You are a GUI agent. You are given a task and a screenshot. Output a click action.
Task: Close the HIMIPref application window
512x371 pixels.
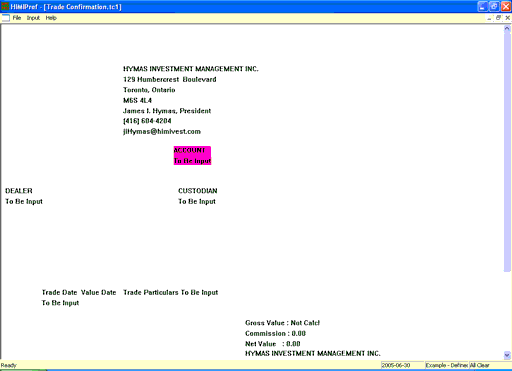pos(506,6)
